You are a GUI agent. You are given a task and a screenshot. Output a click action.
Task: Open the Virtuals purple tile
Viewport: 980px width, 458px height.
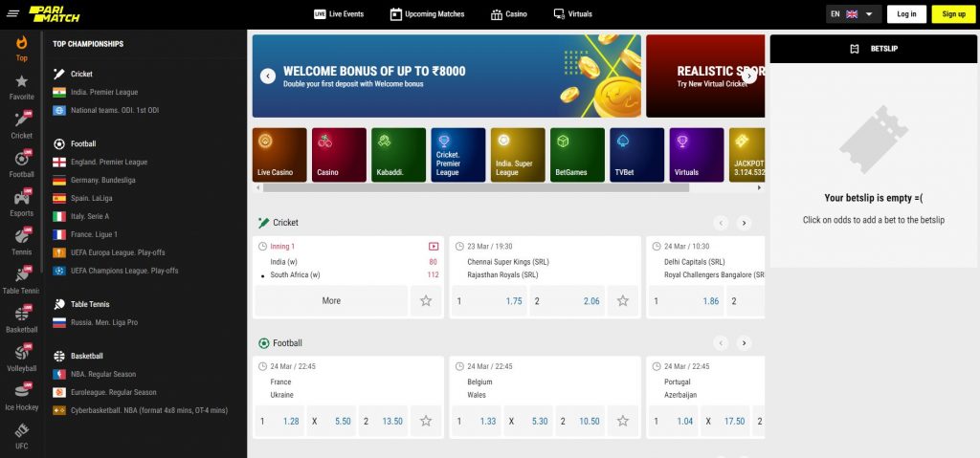[x=697, y=155]
